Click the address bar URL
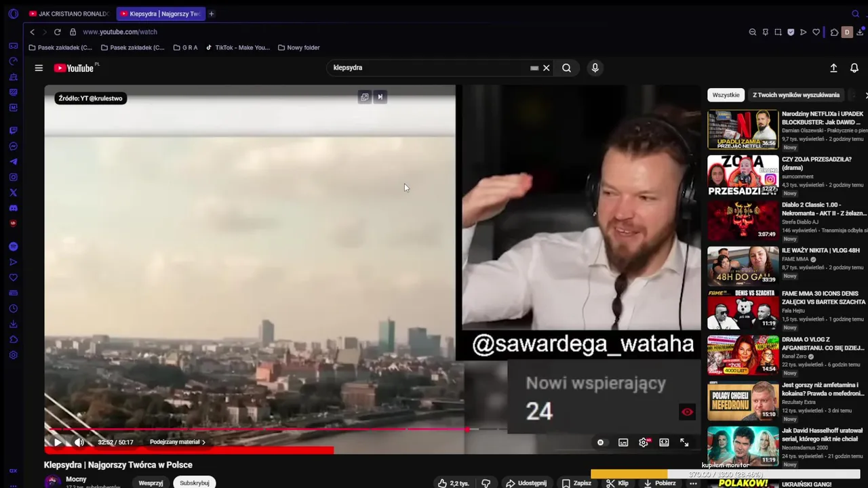 tap(120, 32)
